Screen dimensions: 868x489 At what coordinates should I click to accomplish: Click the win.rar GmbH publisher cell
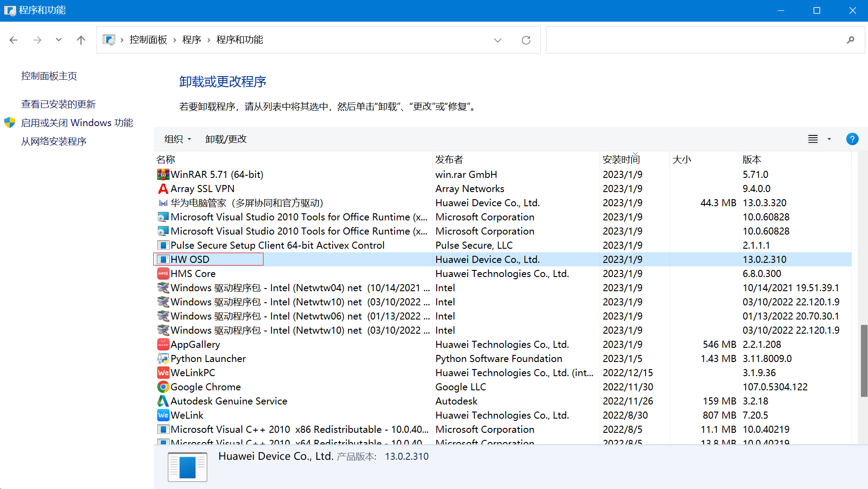tap(466, 174)
